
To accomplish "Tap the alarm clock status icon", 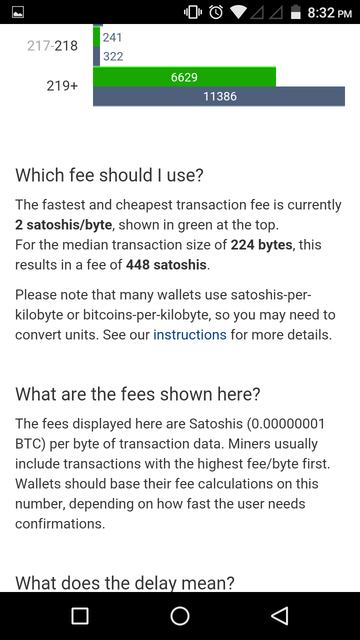I will pyautogui.click(x=216, y=13).
